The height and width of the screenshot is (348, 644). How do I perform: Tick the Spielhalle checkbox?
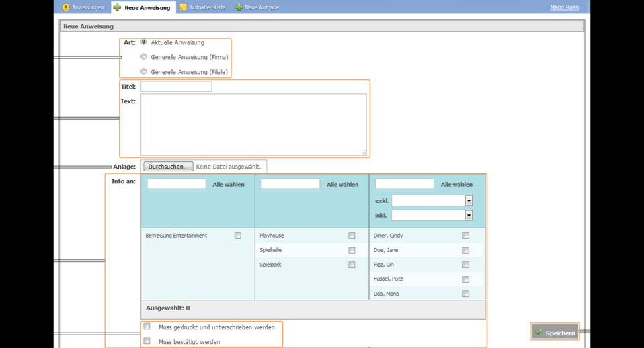(x=352, y=251)
